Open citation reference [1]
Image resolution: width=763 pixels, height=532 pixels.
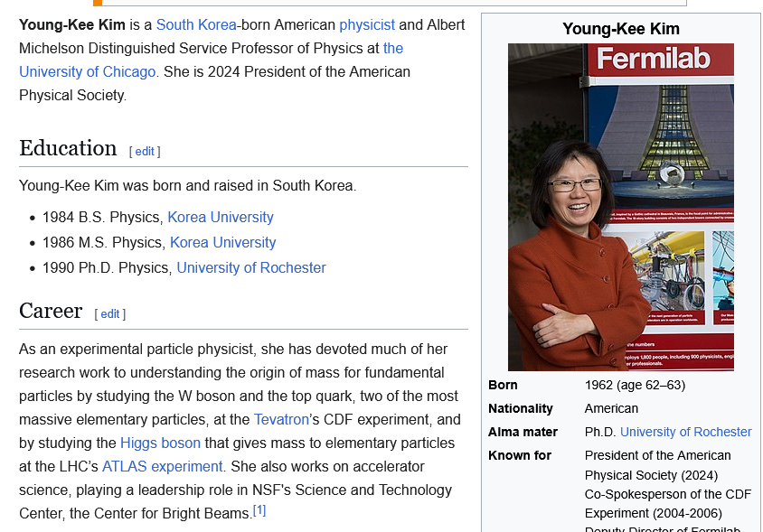coord(259,510)
